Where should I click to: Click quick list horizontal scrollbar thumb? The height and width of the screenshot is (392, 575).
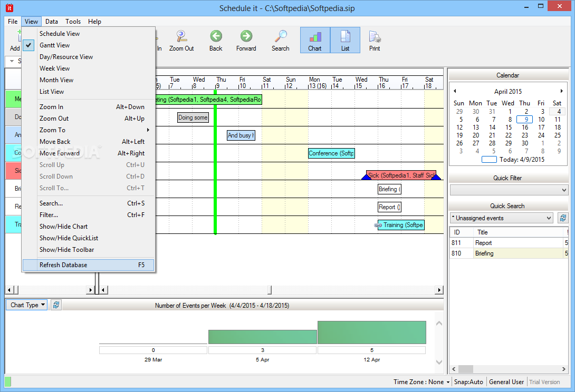click(x=466, y=369)
